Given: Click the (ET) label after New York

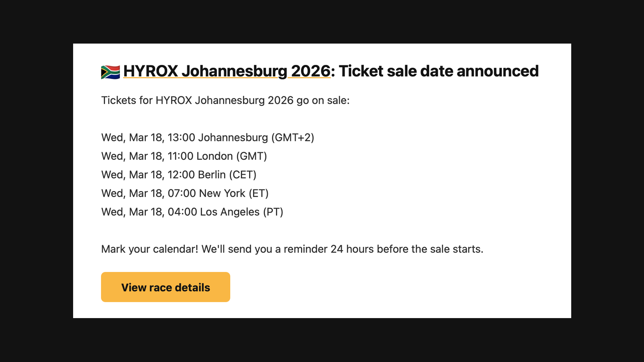Looking at the screenshot, I should pyautogui.click(x=258, y=193).
